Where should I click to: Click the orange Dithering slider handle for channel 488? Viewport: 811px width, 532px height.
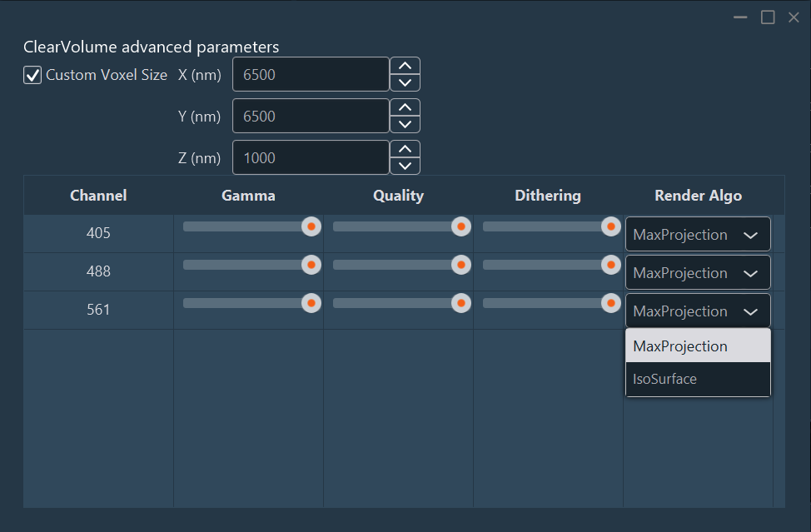(610, 265)
